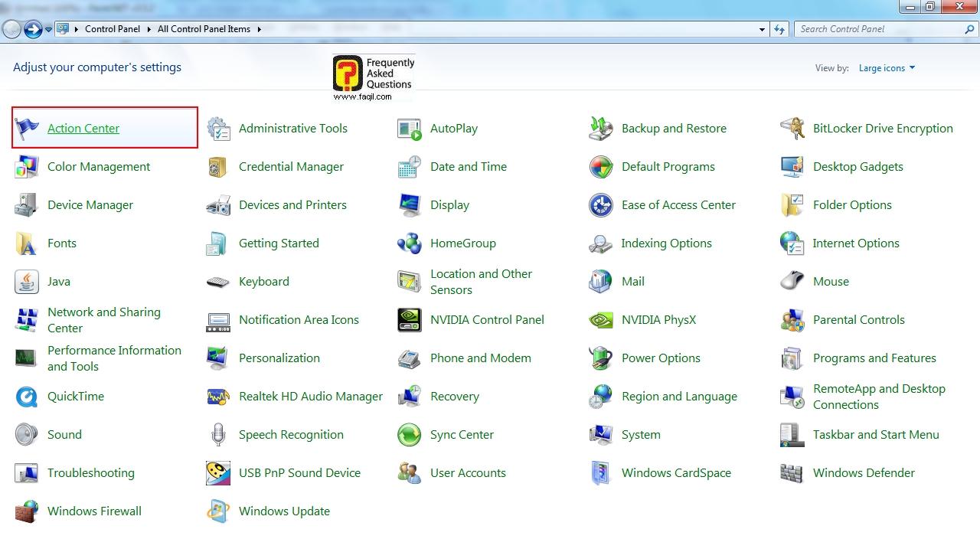The height and width of the screenshot is (539, 980).
Task: Open the Folder Options icon
Action: click(792, 205)
